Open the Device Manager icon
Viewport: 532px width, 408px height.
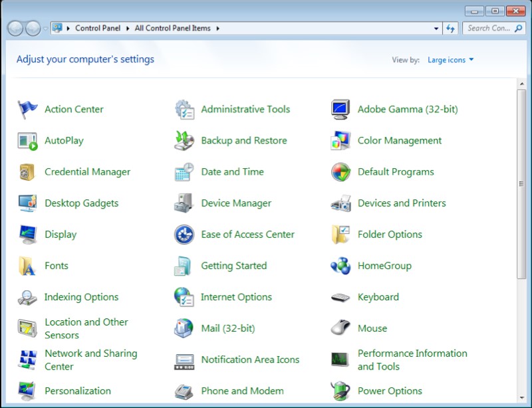[x=184, y=203]
